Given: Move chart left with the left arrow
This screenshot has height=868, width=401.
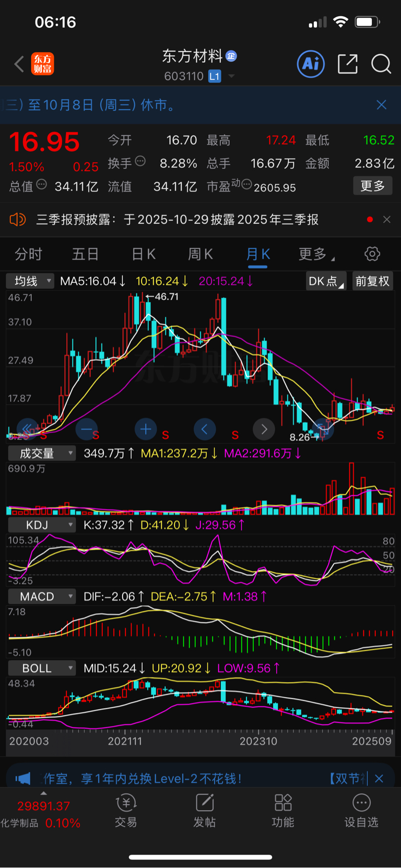Looking at the screenshot, I should click(205, 429).
